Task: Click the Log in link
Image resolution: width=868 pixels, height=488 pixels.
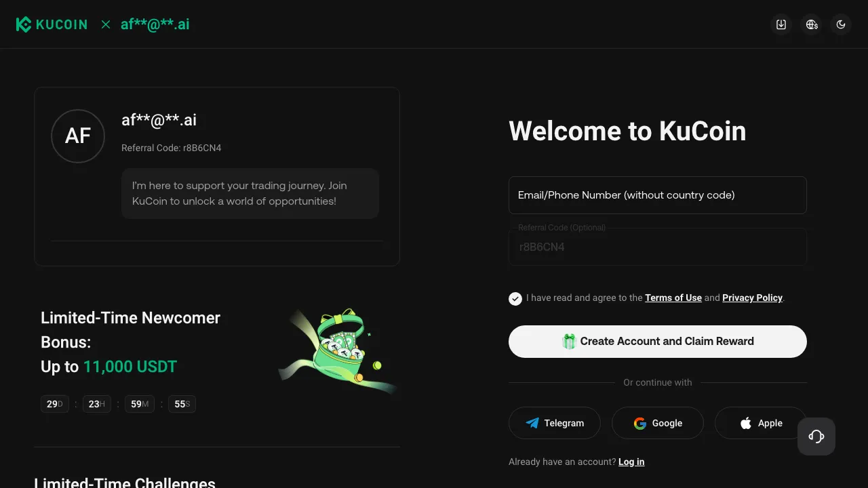Action: click(631, 462)
